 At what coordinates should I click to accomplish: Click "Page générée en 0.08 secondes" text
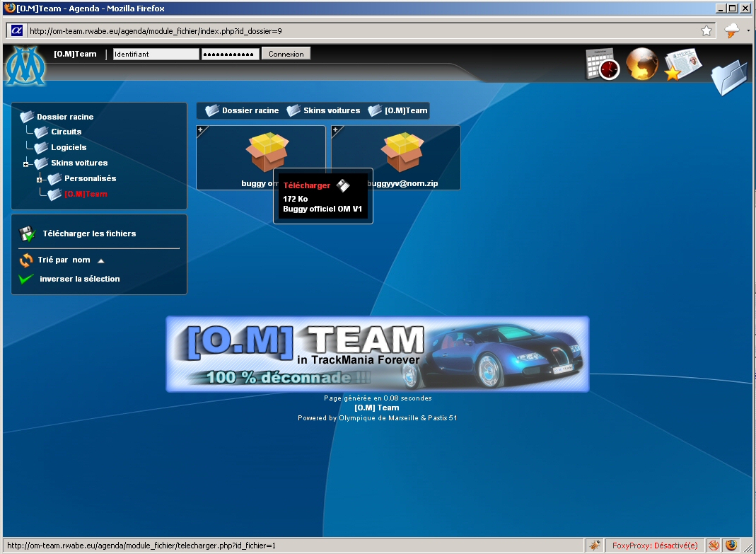point(378,398)
